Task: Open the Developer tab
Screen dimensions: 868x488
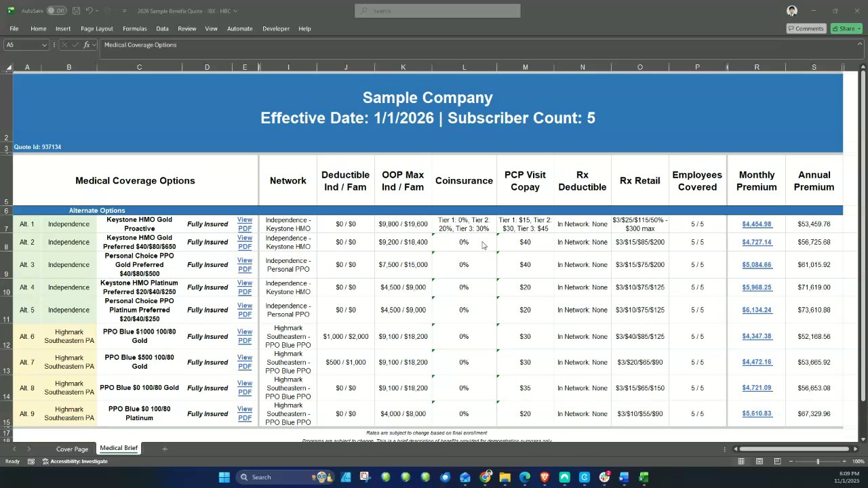Action: [276, 28]
